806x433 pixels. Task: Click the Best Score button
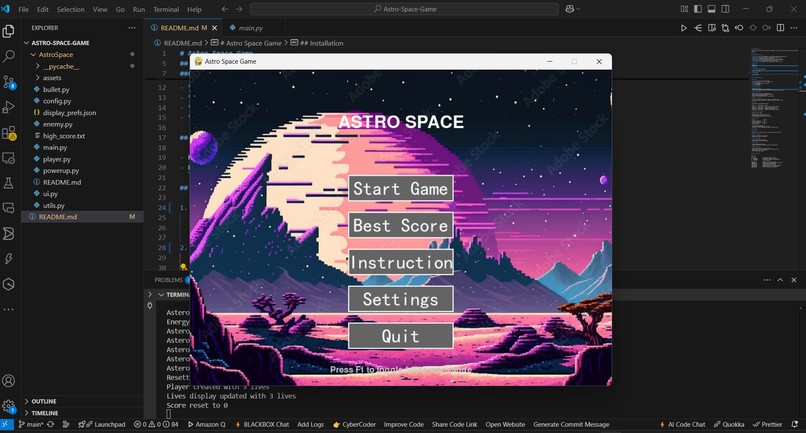coord(400,225)
